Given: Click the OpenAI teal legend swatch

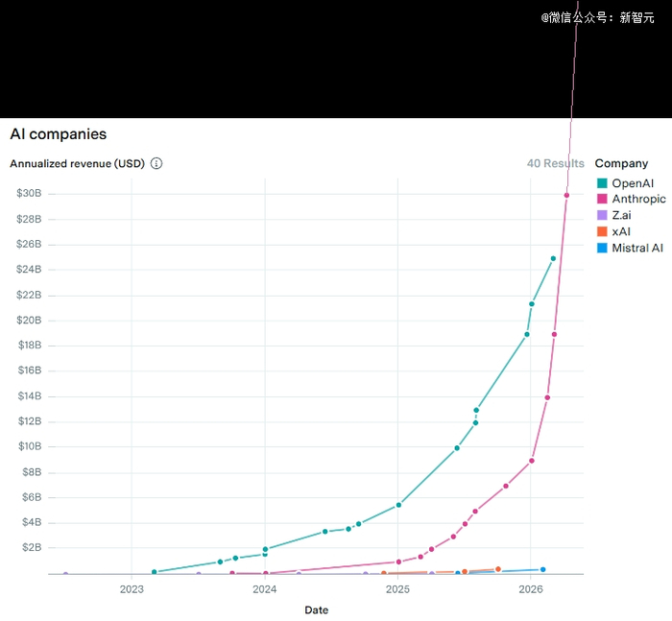Looking at the screenshot, I should (602, 183).
